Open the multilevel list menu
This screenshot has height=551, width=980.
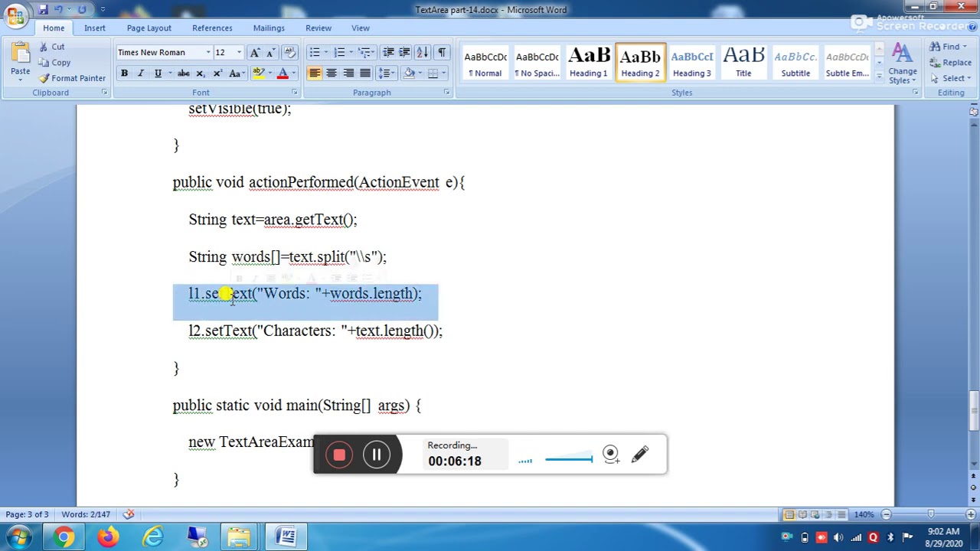click(366, 53)
